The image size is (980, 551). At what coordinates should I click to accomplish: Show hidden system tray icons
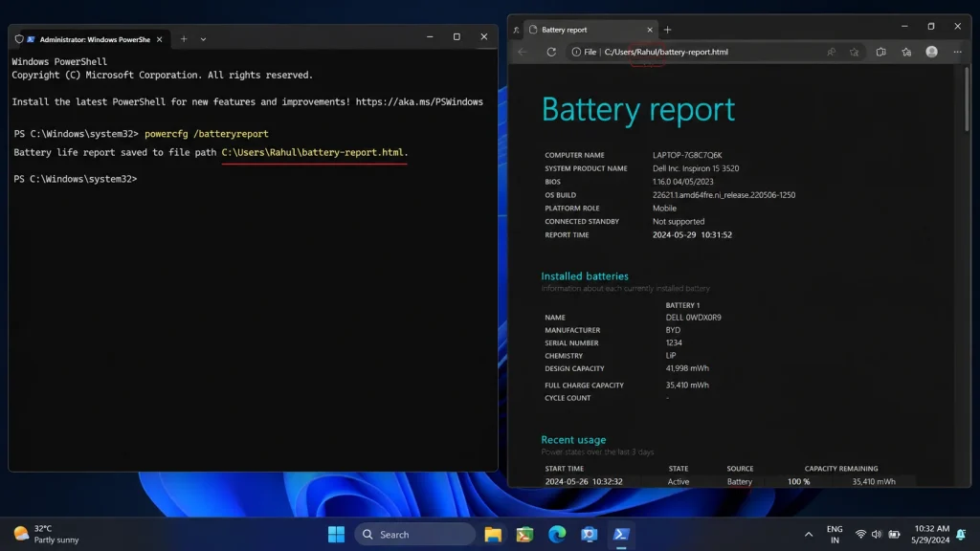[808, 534]
